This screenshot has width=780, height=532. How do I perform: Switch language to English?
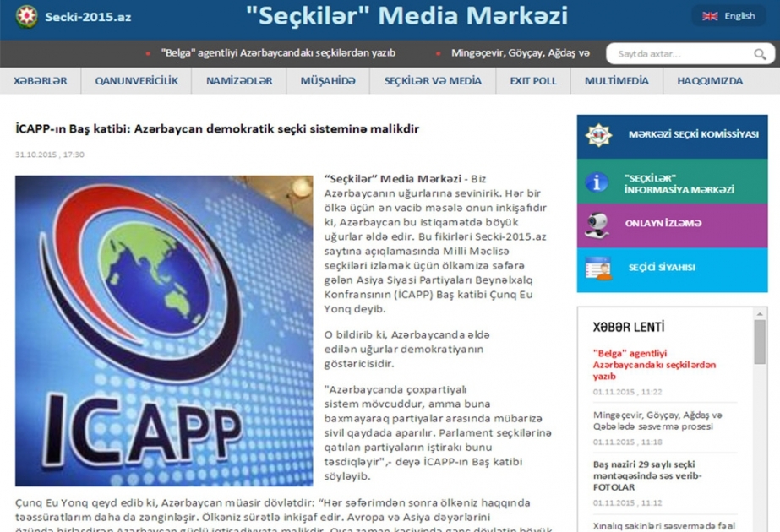728,16
